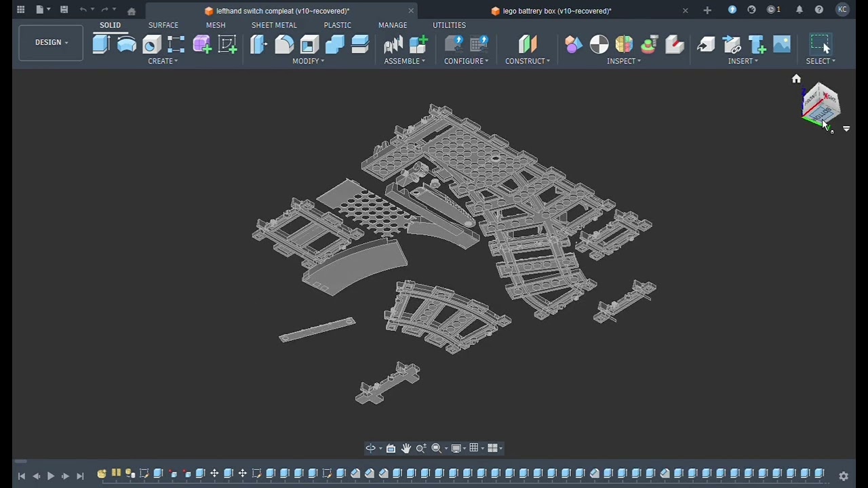The height and width of the screenshot is (488, 868).
Task: Select the Joint tool in Assemble
Action: pyautogui.click(x=393, y=45)
